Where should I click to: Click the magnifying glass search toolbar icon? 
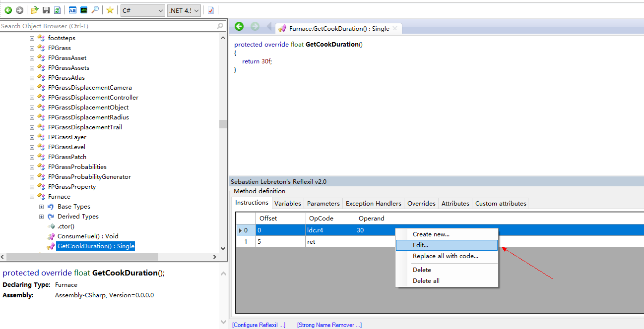tap(95, 10)
